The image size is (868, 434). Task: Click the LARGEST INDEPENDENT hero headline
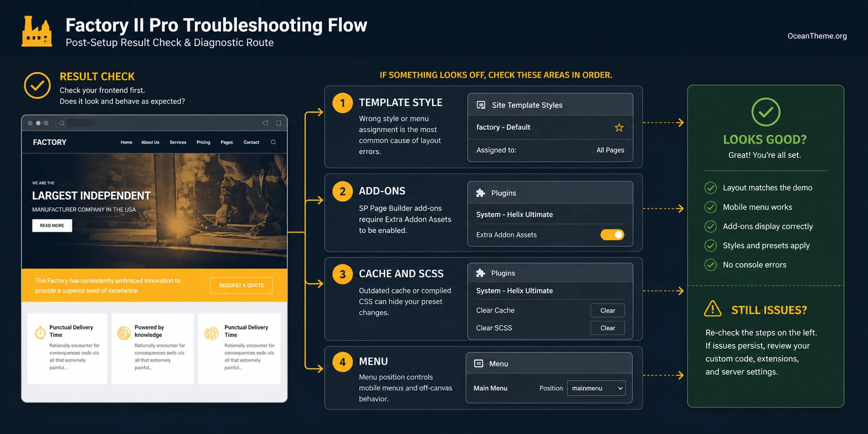click(91, 196)
